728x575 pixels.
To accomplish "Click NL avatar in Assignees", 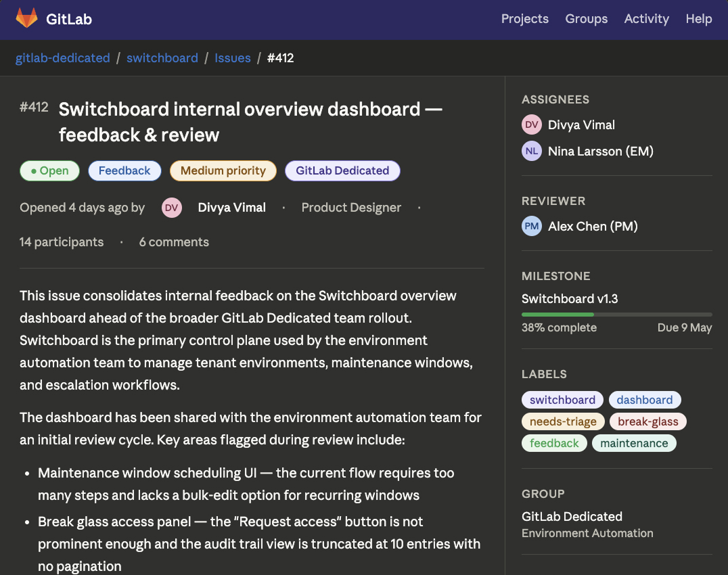I will (532, 152).
